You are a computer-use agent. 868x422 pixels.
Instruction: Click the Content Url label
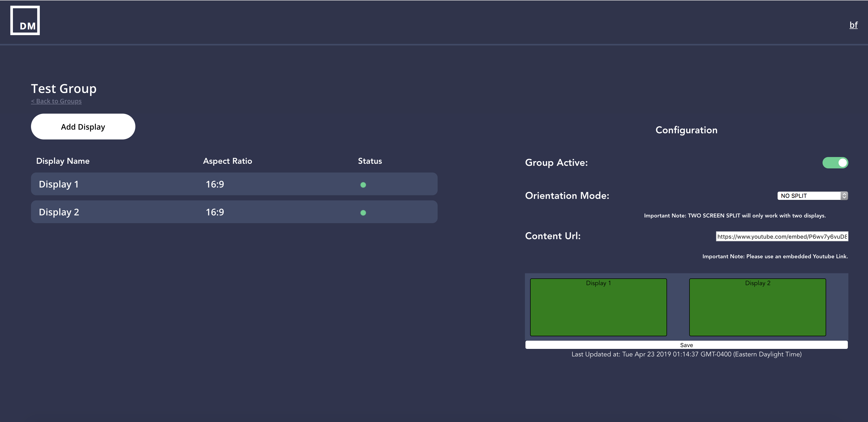(553, 236)
